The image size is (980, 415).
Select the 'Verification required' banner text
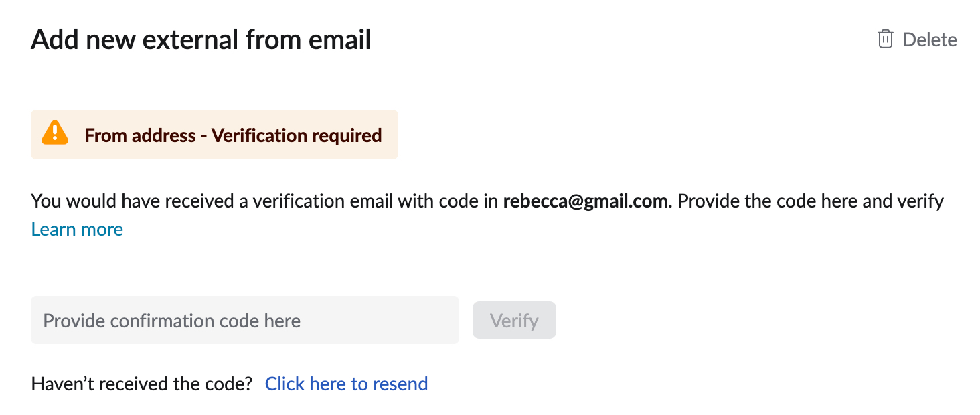297,135
